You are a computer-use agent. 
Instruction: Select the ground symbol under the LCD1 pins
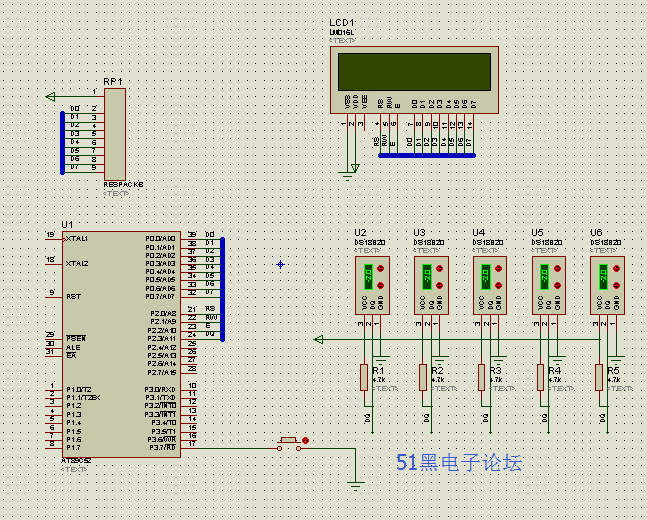pos(347,176)
